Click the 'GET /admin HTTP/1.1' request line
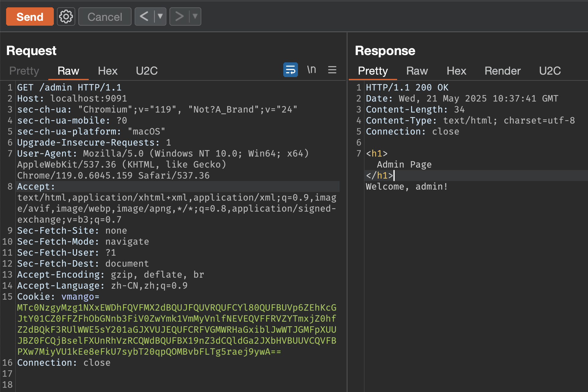Viewport: 588px width, 392px height. coord(69,87)
